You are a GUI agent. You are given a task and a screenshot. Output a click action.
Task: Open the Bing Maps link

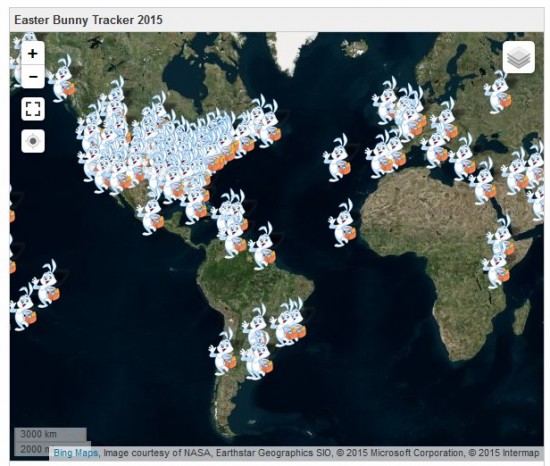tap(75, 453)
